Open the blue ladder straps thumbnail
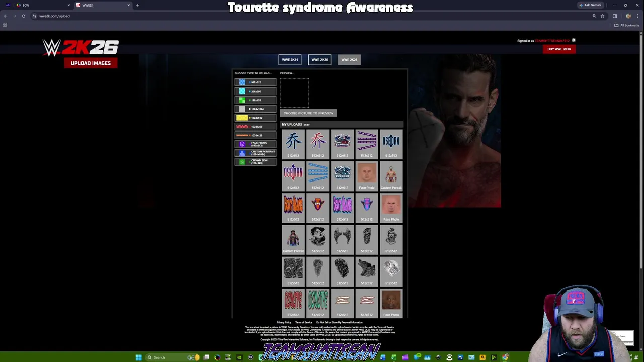 (318, 175)
